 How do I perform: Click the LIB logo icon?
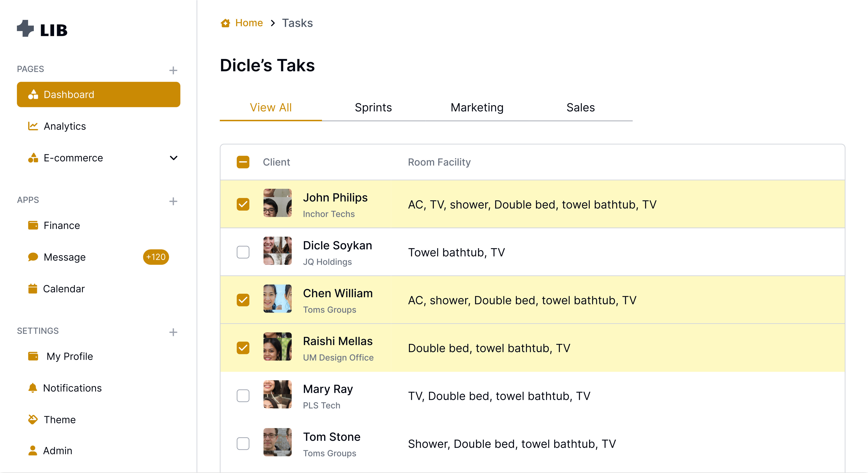pyautogui.click(x=25, y=29)
